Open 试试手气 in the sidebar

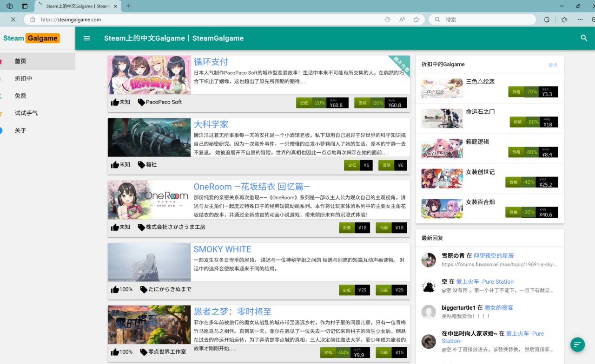[37, 113]
